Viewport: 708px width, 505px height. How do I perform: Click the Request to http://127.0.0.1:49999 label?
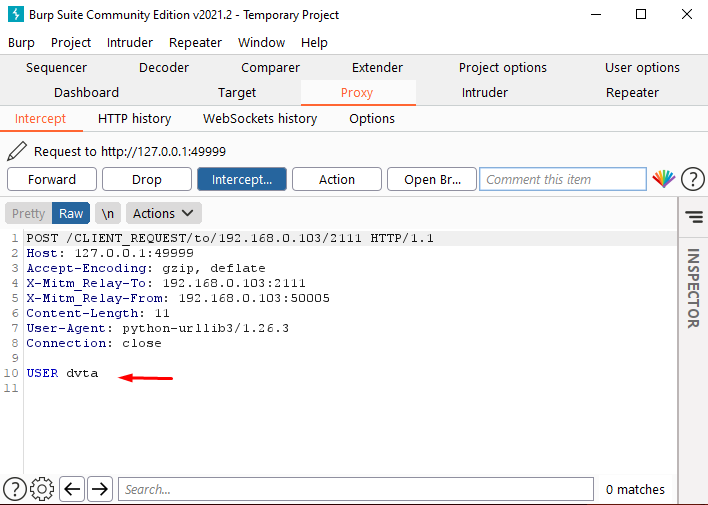click(130, 151)
